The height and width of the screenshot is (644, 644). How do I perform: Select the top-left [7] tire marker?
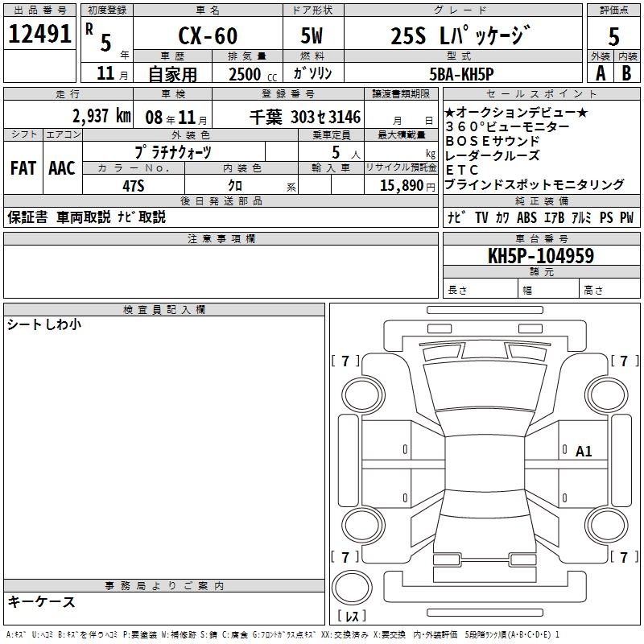pos(346,361)
